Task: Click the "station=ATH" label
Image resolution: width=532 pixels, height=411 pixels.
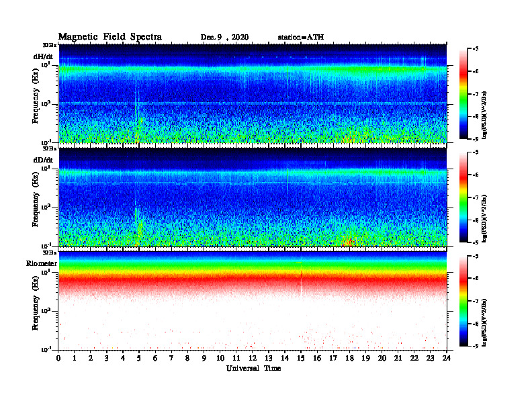Action: [x=301, y=38]
